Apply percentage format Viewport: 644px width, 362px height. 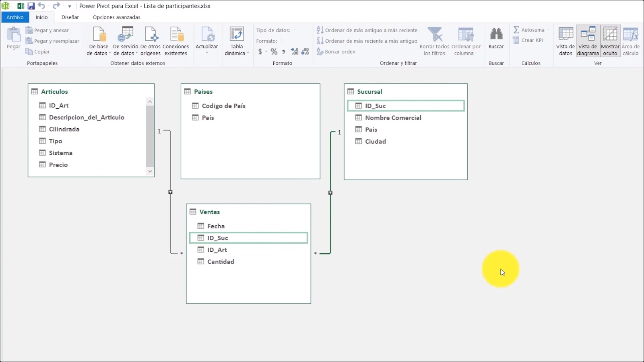[x=274, y=51]
